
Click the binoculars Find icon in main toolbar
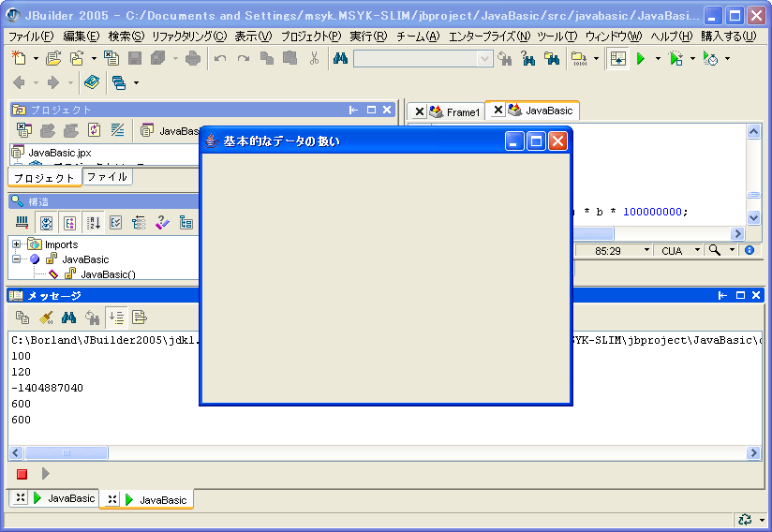(340, 58)
